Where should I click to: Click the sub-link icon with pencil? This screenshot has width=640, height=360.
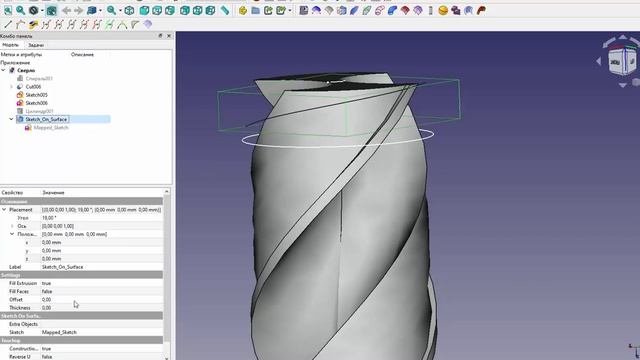[x=281, y=11]
